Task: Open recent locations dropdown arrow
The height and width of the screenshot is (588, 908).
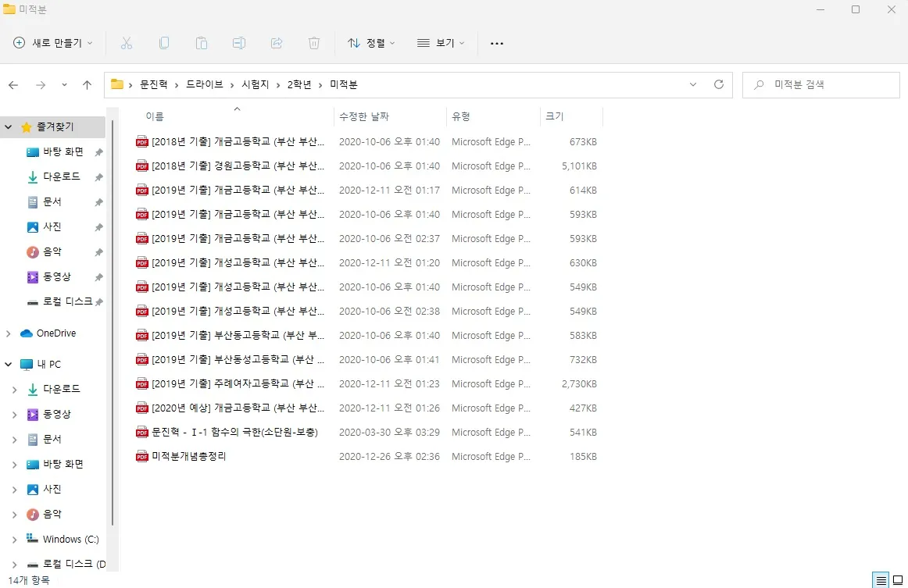Action: (64, 85)
